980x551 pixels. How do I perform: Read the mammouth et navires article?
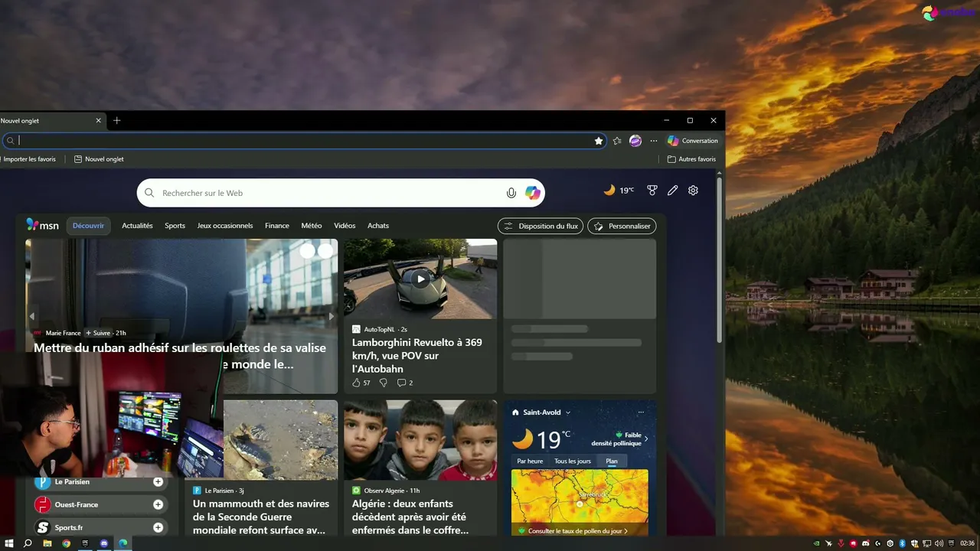[261, 517]
